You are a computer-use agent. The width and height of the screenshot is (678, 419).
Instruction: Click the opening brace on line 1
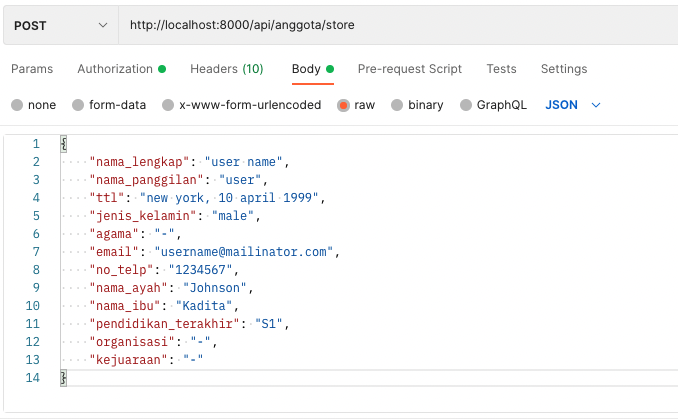click(64, 144)
